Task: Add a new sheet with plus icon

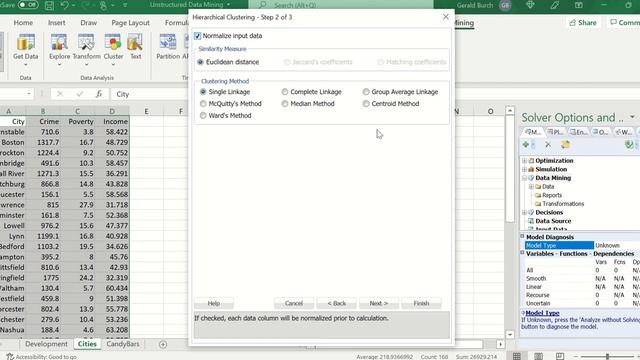Action: pos(163,344)
